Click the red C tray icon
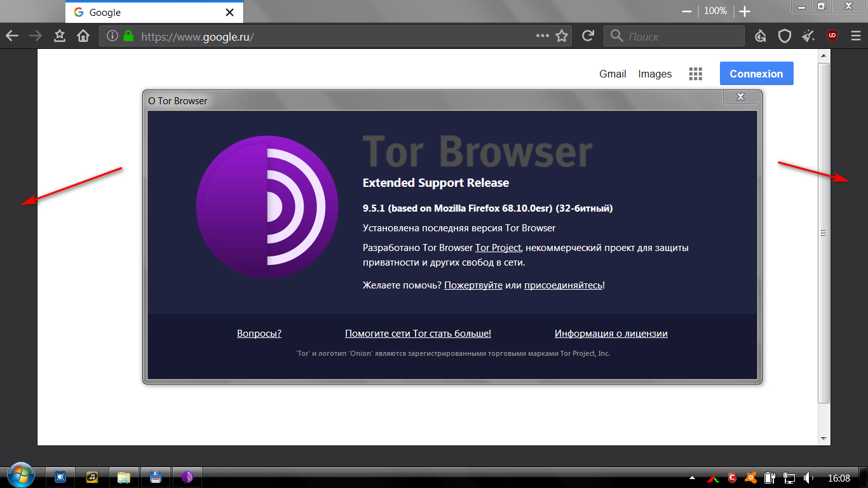The image size is (868, 488). click(732, 477)
